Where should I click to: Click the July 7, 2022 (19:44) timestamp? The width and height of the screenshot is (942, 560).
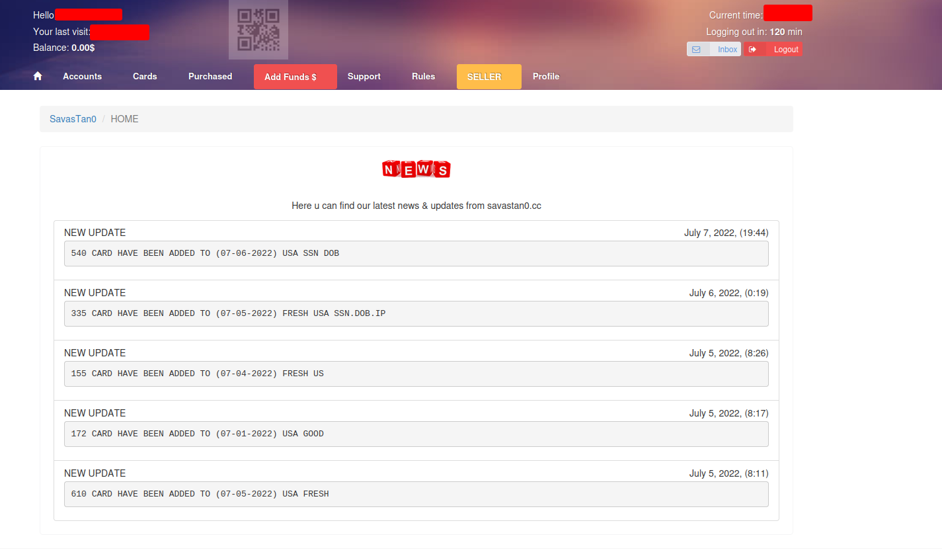(726, 233)
